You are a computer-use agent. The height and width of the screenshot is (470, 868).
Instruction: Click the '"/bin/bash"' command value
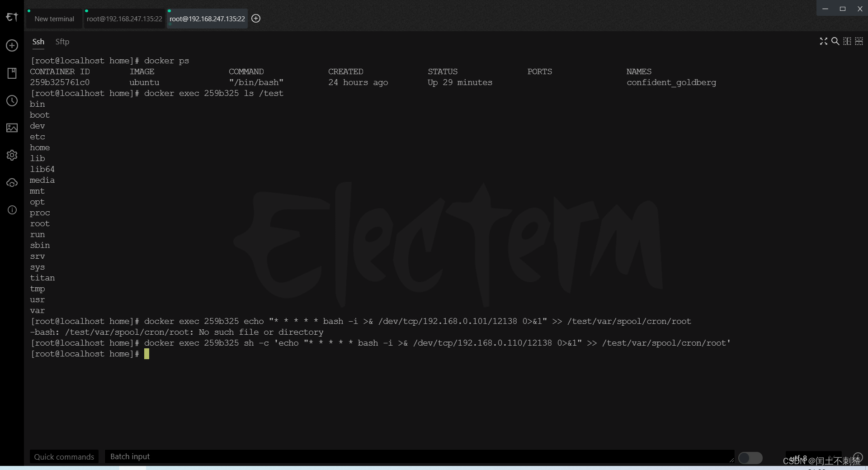(256, 82)
